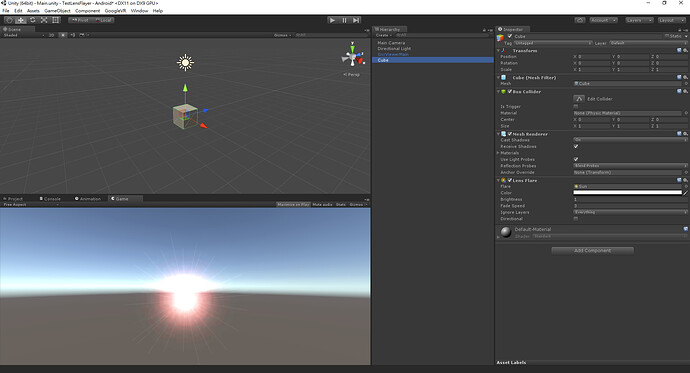Screen dimensions: 690x373
Task: Expand the Materials section in Mesh Renderer
Action: tap(498, 153)
